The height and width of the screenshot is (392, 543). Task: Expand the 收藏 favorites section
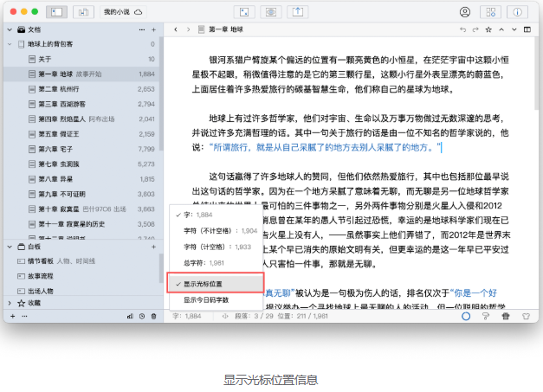tap(10, 303)
